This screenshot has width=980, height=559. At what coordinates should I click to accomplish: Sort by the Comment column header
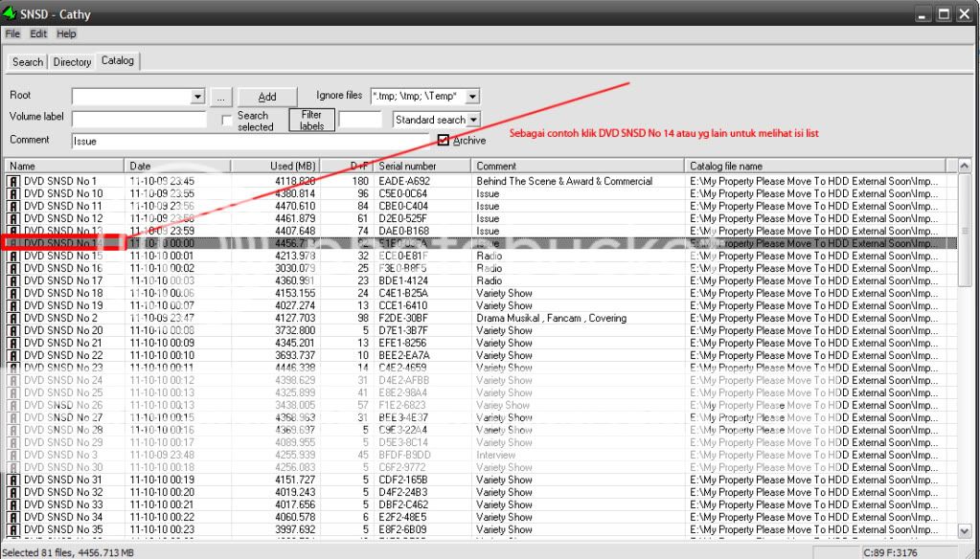click(578, 167)
